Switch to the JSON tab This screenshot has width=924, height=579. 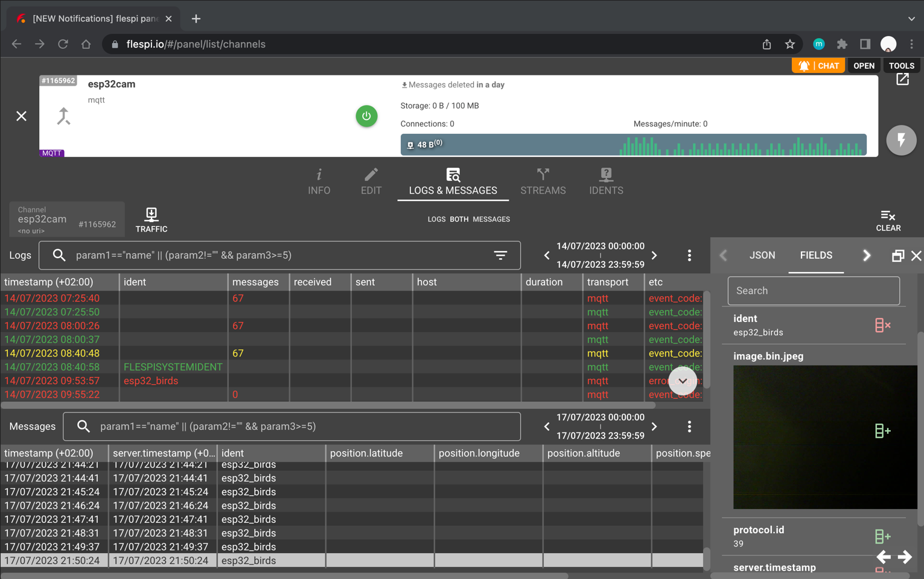[762, 255]
